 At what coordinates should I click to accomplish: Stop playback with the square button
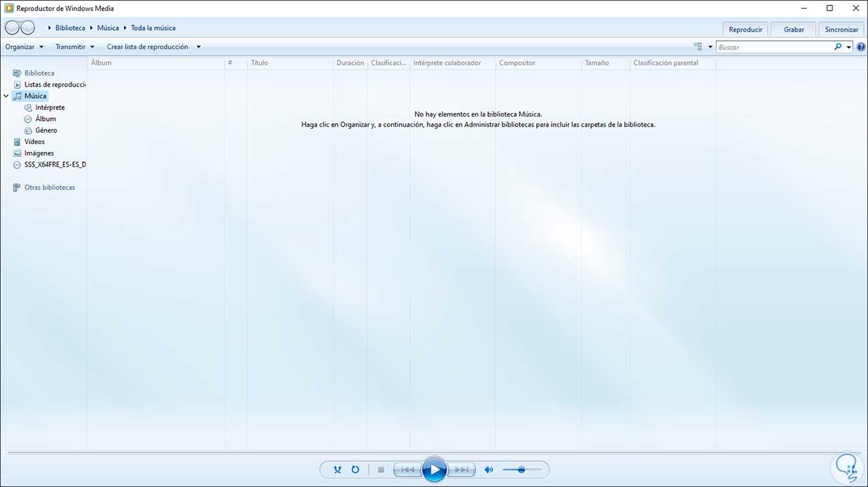(381, 470)
